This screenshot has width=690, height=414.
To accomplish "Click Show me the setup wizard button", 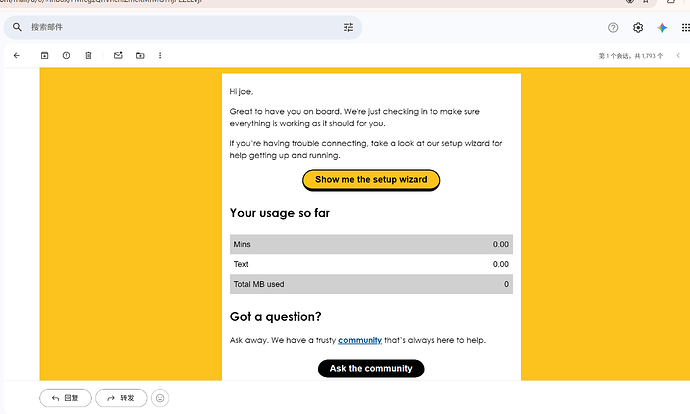I will [x=371, y=180].
